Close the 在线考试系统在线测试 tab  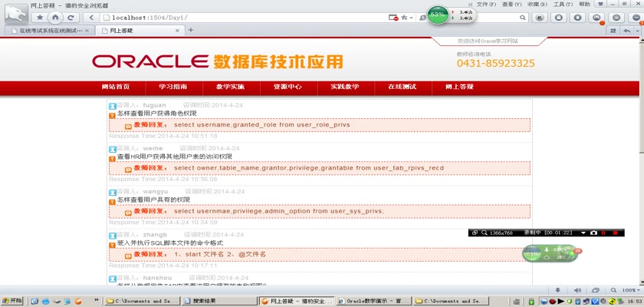point(87,31)
